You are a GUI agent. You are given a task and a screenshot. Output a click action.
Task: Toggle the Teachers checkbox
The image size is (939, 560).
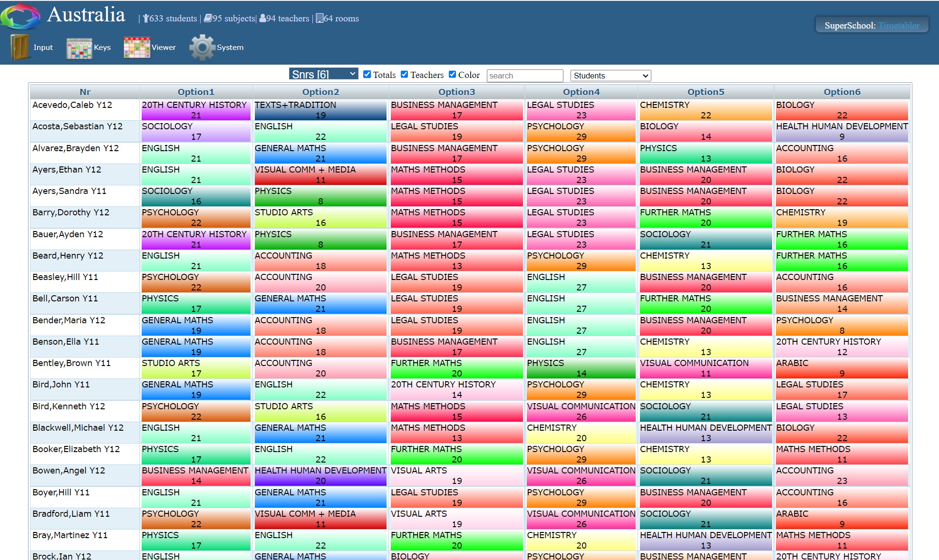tap(405, 74)
